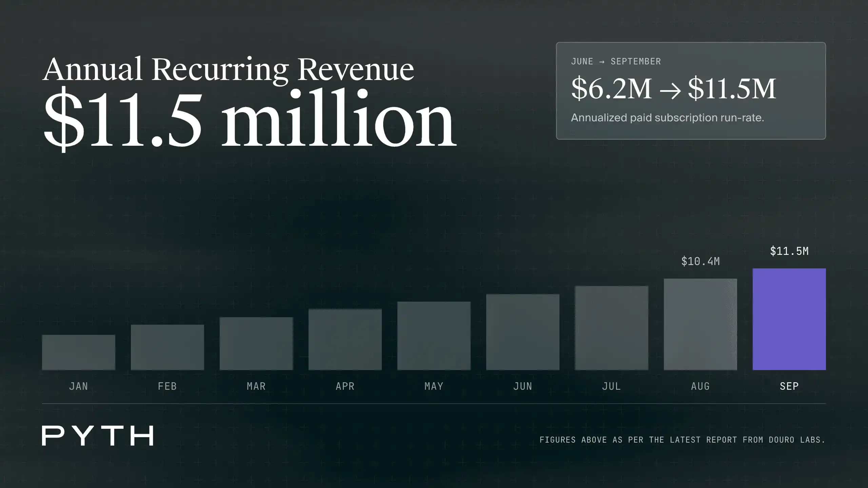Click the "JAN" axis label

78,386
